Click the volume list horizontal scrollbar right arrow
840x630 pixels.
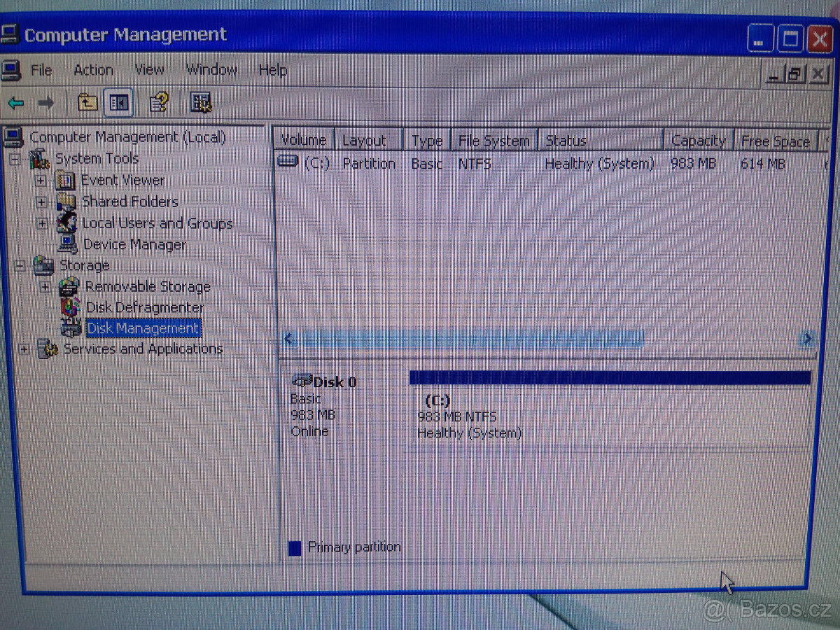point(807,339)
